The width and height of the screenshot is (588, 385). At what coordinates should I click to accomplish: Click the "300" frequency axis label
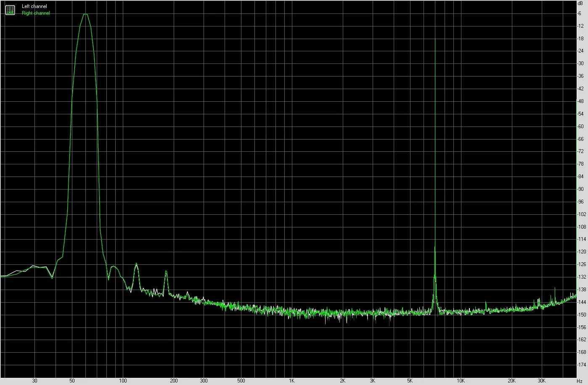[204, 381]
